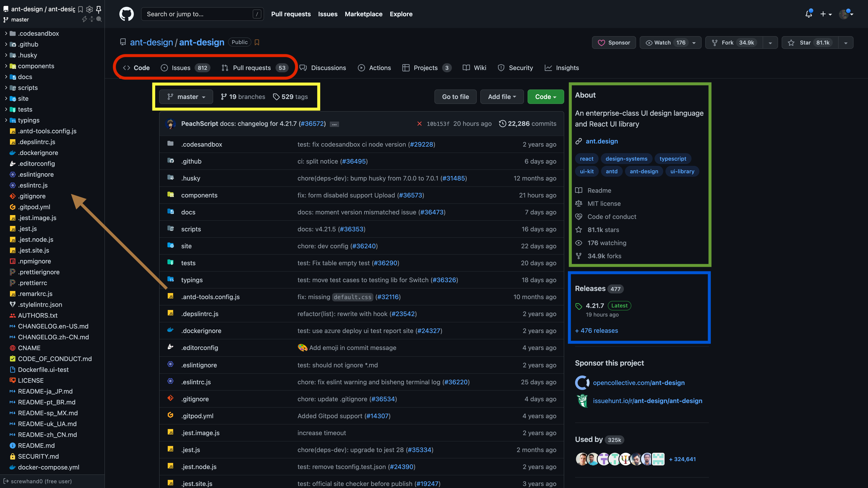
Task: Click the typescript topic tag
Action: (672, 159)
